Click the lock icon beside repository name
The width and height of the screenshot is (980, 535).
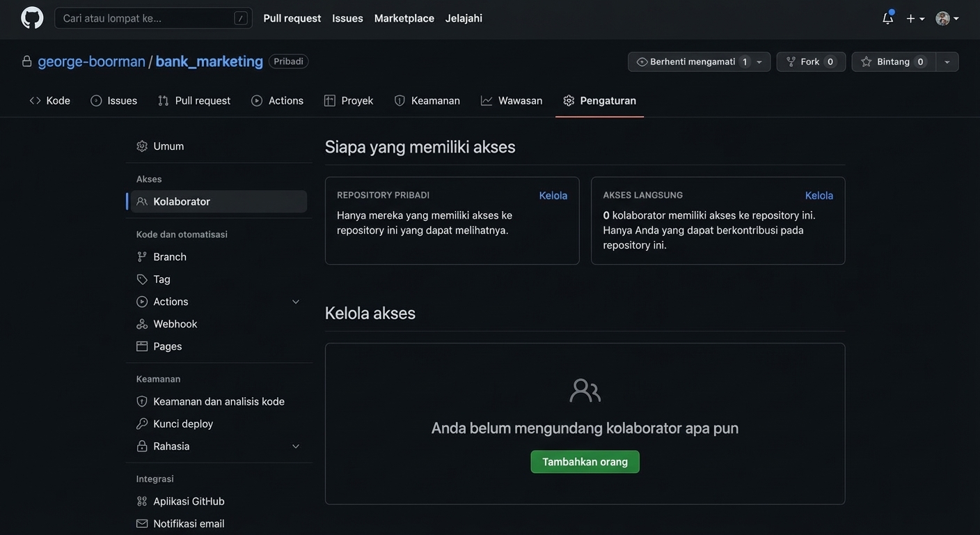click(27, 61)
